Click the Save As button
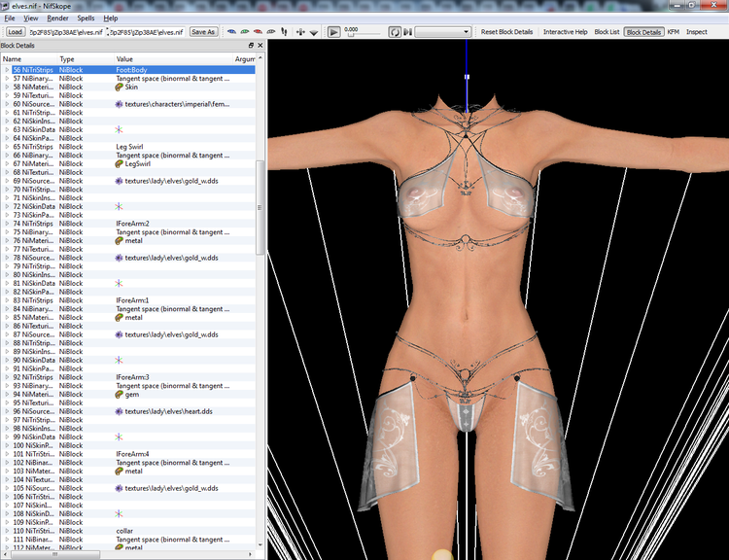The width and height of the screenshot is (729, 560). 203,32
